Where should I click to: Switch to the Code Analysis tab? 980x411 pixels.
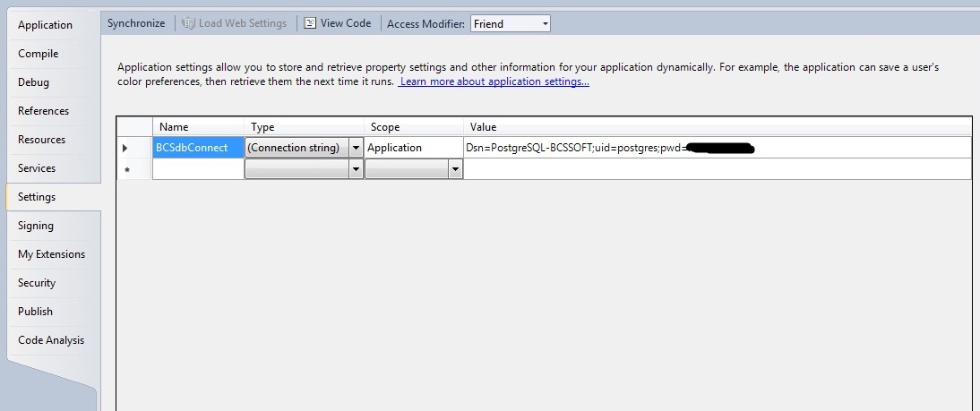pos(53,340)
